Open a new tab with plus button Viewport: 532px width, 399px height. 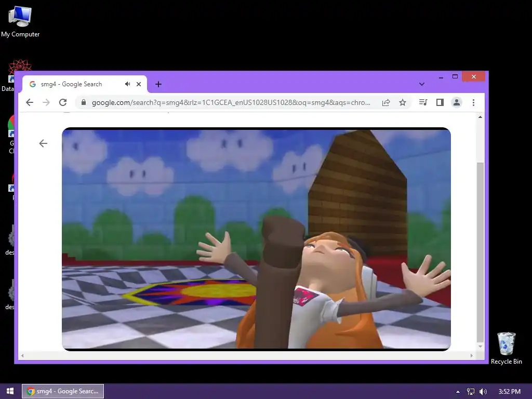coord(158,84)
